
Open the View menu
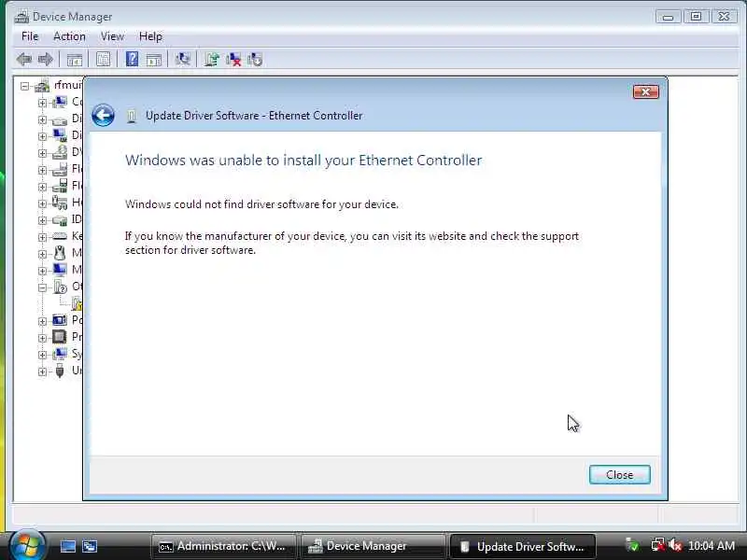point(112,36)
